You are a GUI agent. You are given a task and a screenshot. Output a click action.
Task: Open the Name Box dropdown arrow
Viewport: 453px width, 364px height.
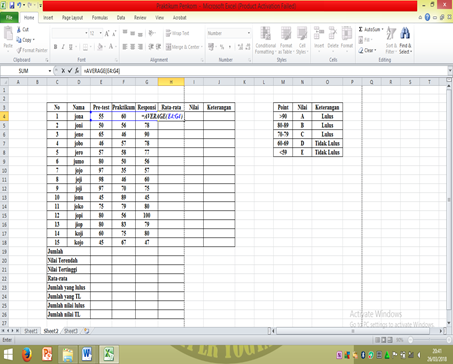point(50,71)
